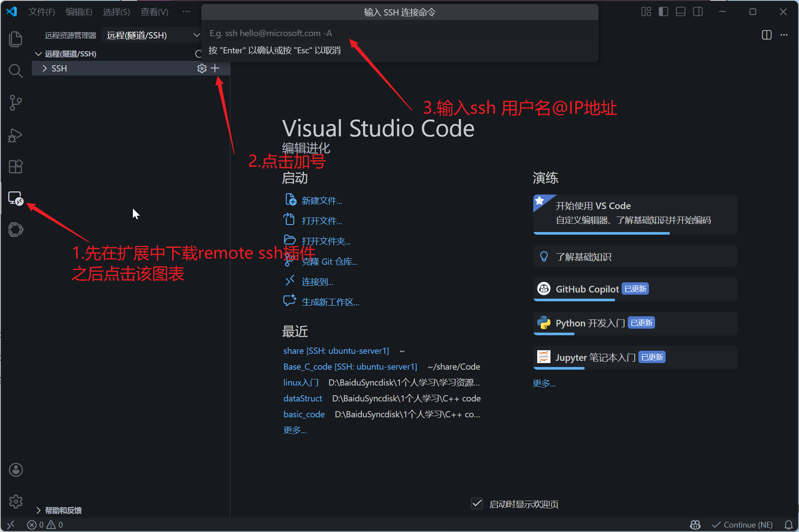Toggle the primary side bar
The height and width of the screenshot is (532, 799).
(x=663, y=12)
